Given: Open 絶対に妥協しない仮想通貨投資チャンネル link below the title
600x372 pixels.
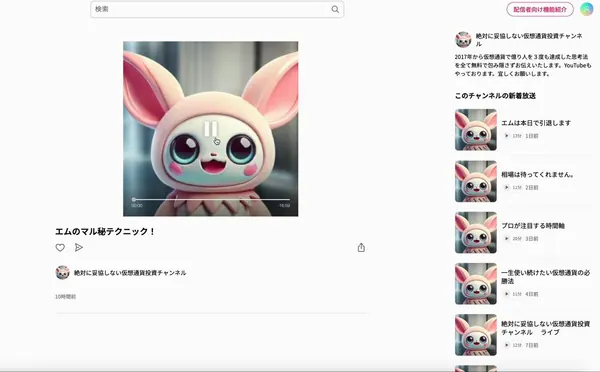Looking at the screenshot, I should (130, 273).
